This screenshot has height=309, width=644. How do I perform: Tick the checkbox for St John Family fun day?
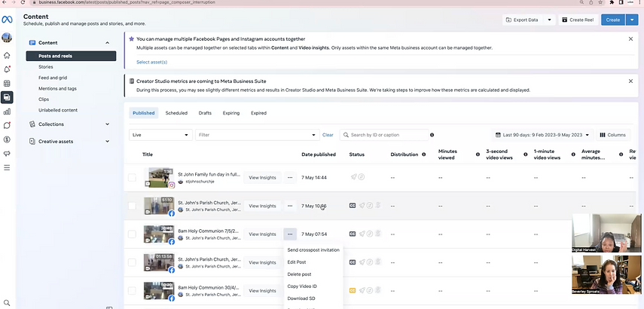(132, 178)
